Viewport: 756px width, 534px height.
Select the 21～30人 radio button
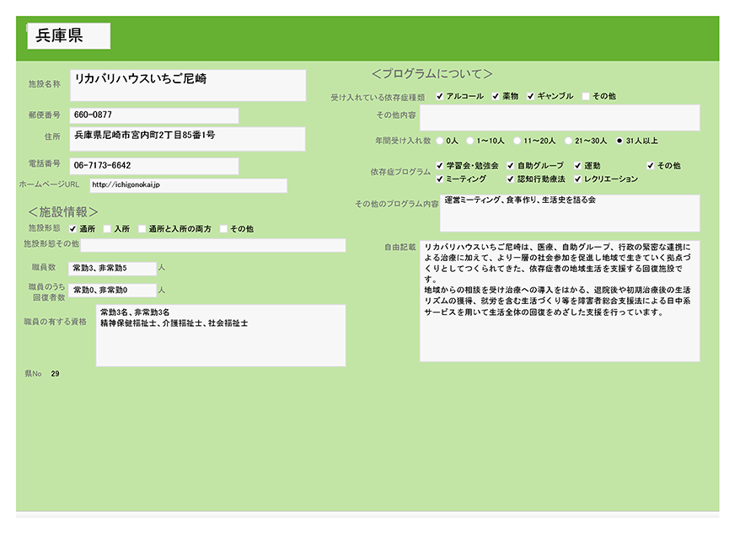tap(569, 141)
